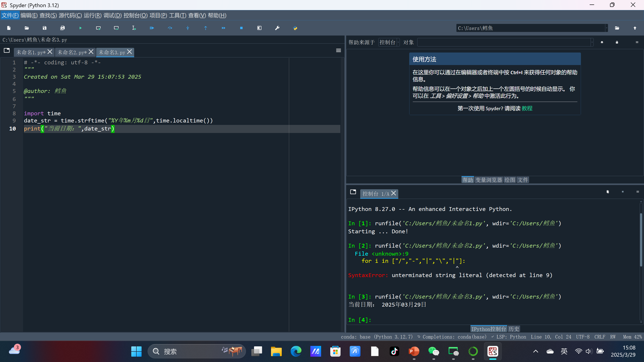Toggle the help pane lock icon
The height and width of the screenshot is (362, 644).
point(617,42)
